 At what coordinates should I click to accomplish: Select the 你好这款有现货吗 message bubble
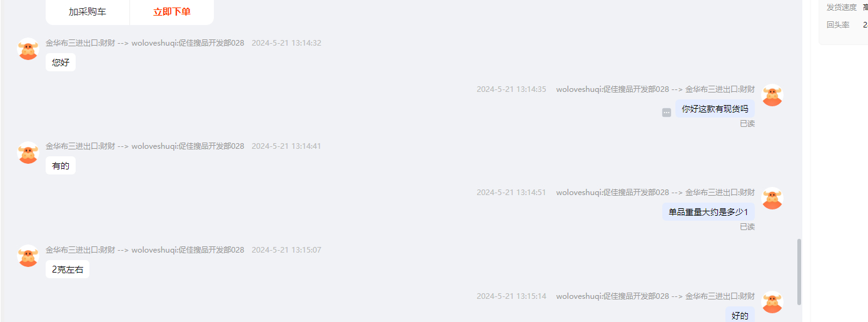715,109
